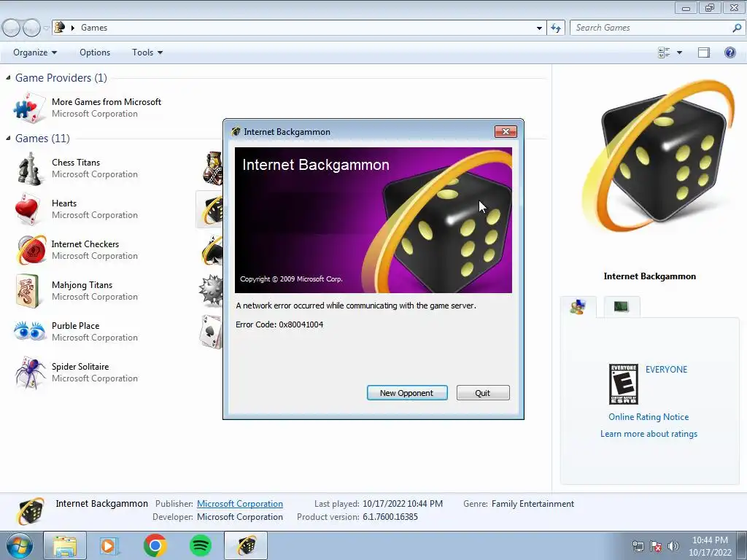Click the network tray icon

pyautogui.click(x=638, y=546)
